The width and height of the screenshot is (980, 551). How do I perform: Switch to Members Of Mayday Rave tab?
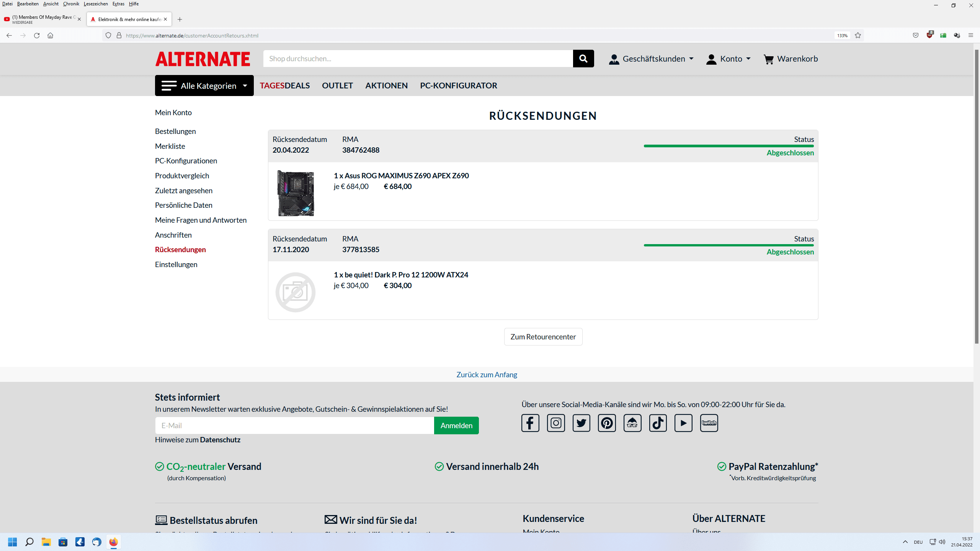[43, 20]
